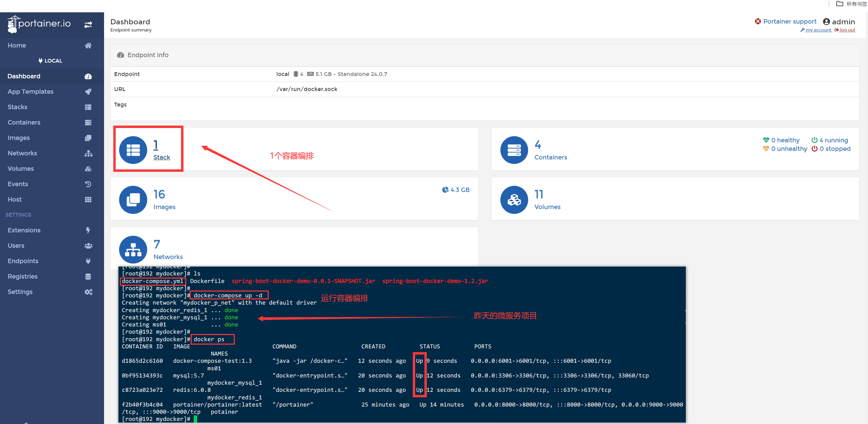Go to App Templates
This screenshot has width=868, height=424.
tap(30, 91)
